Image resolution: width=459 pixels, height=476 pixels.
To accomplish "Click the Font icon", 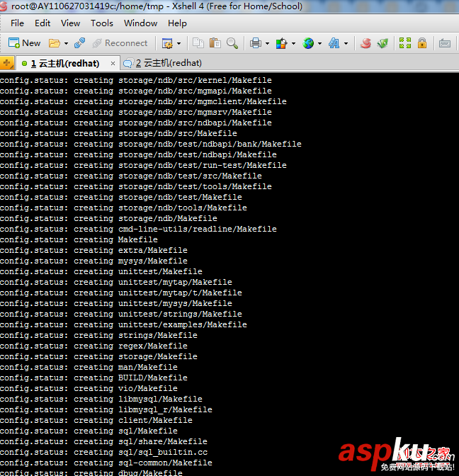I will pyautogui.click(x=334, y=43).
